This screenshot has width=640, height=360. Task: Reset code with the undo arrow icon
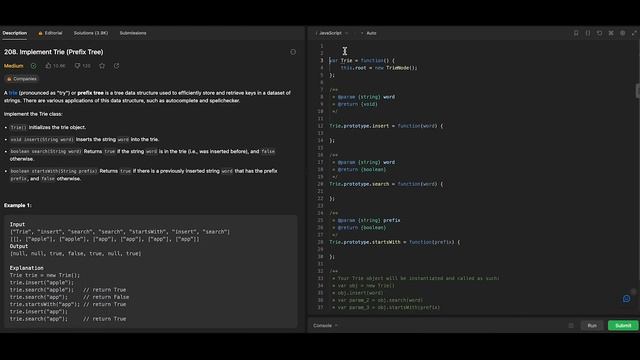[599, 33]
